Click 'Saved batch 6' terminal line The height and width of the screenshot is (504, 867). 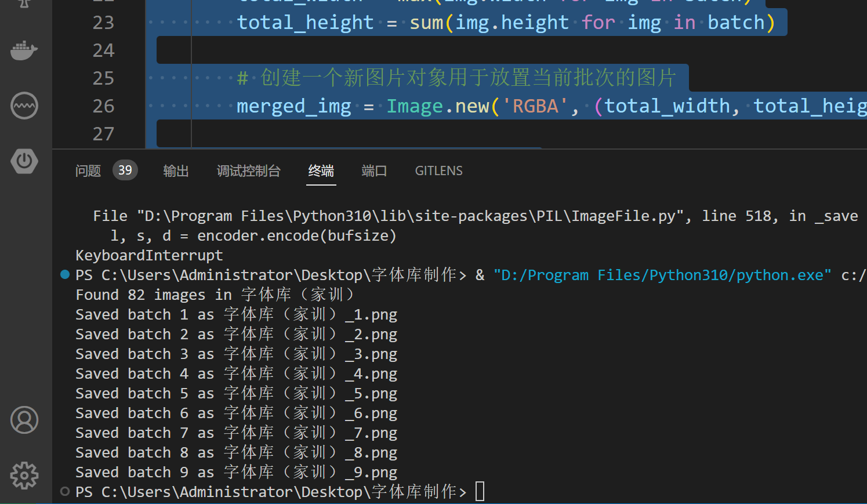coord(237,413)
